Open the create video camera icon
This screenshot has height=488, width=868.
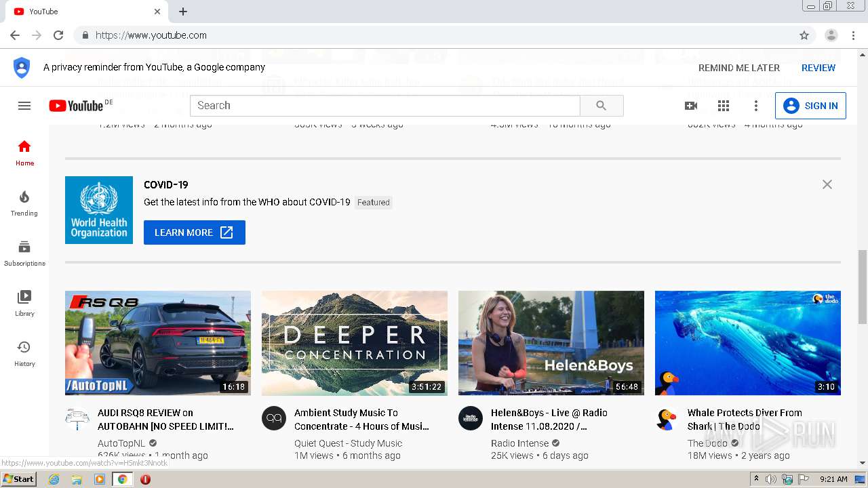click(x=691, y=106)
